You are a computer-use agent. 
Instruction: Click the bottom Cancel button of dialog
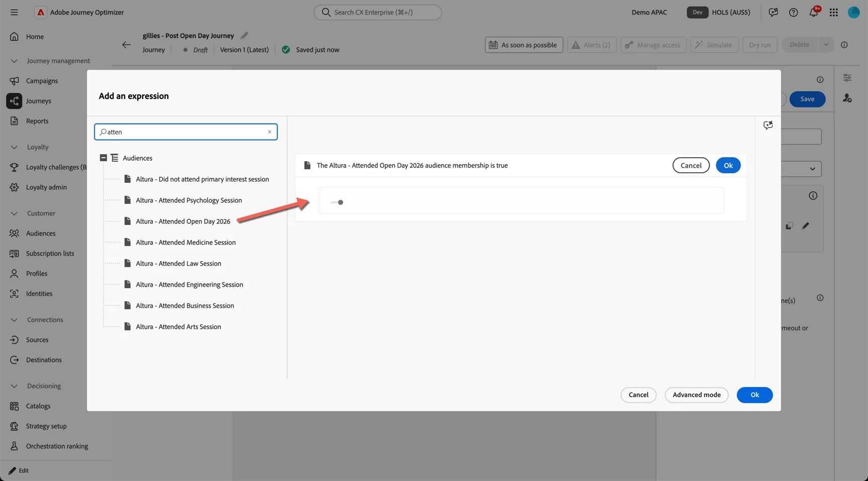click(x=638, y=395)
